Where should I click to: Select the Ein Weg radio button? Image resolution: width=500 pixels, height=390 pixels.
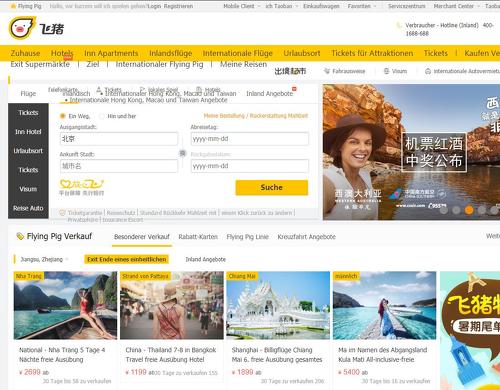coord(62,116)
